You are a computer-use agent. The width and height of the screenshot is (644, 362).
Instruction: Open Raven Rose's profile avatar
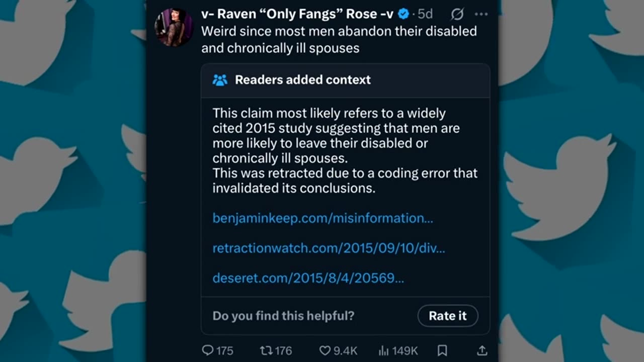coord(174,28)
